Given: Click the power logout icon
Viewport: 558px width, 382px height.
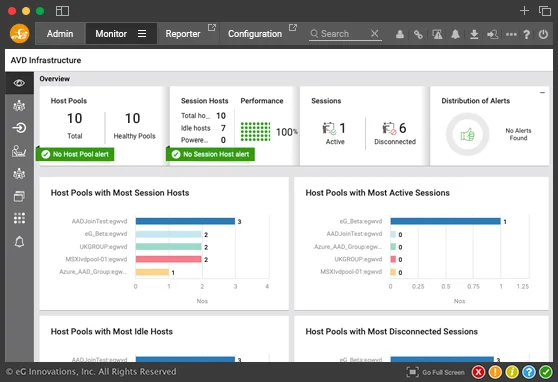Looking at the screenshot, I should pos(543,34).
